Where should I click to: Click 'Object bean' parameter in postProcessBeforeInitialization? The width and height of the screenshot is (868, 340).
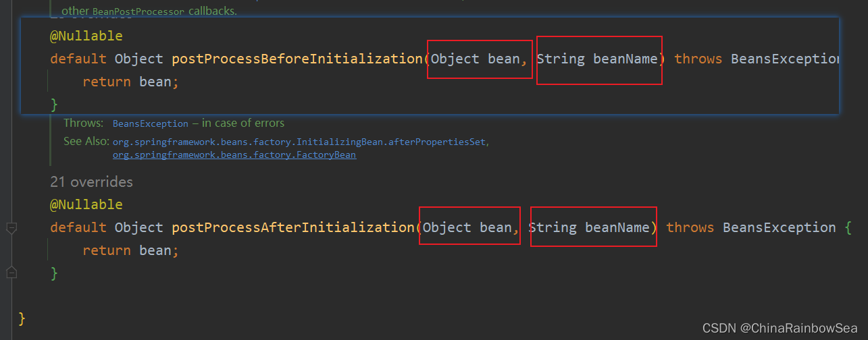click(x=476, y=59)
